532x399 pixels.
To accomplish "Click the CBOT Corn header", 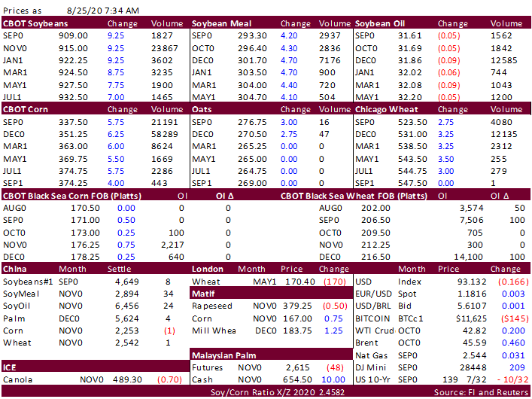I will 26,109.
